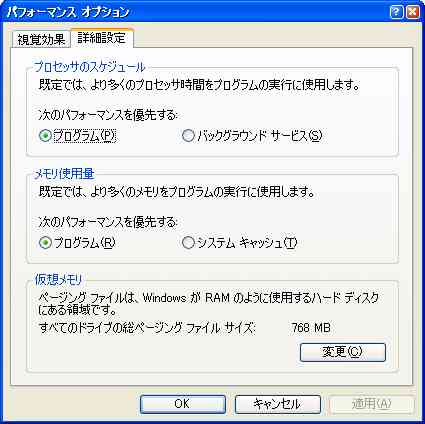Click the プロセッサ時間 description sentence
425x424 pixels.
[x=199, y=85]
